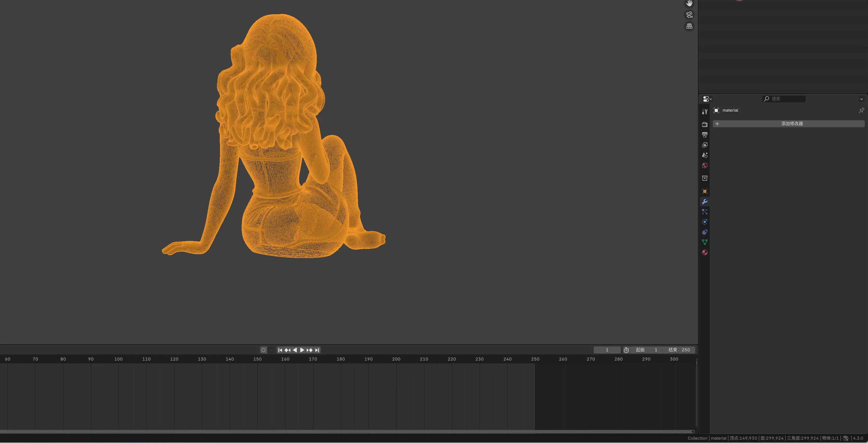
Task: Open the Output properties tab
Action: pos(705,135)
